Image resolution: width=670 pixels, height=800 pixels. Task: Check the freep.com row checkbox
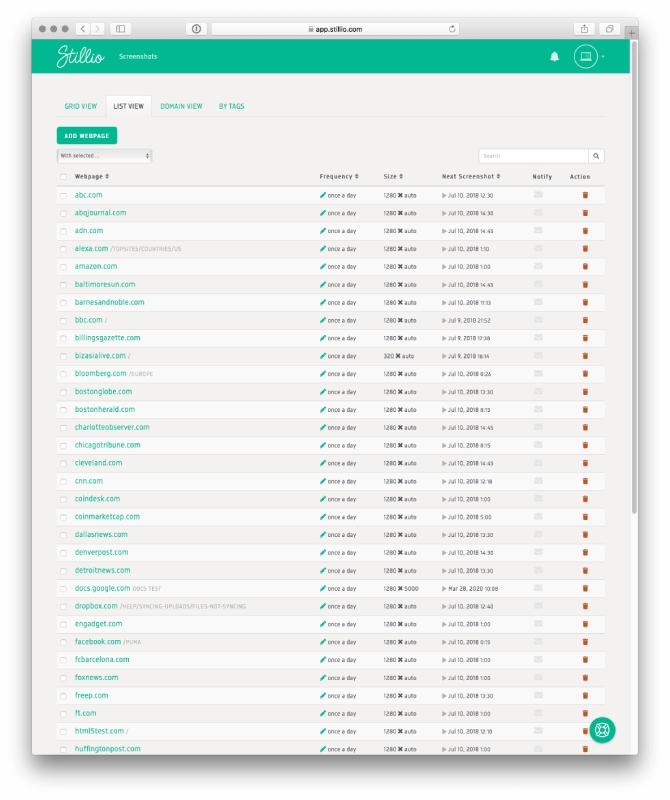63,695
